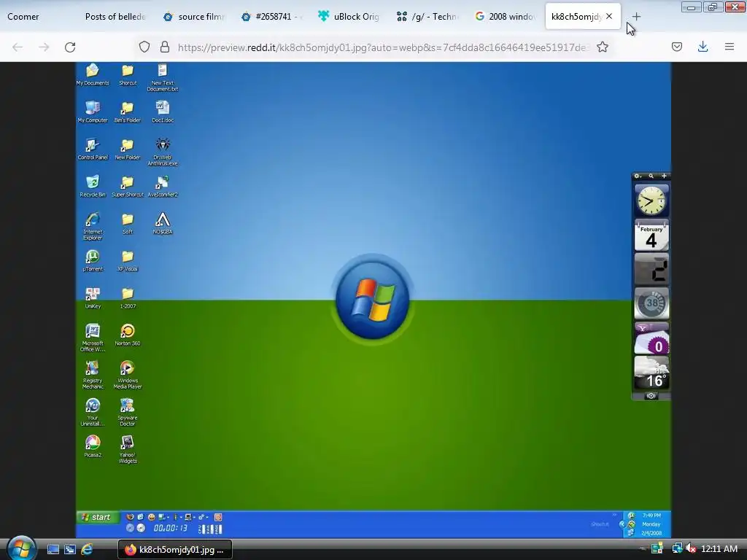Image resolution: width=747 pixels, height=560 pixels.
Task: View site security padlock info
Action: [164, 47]
